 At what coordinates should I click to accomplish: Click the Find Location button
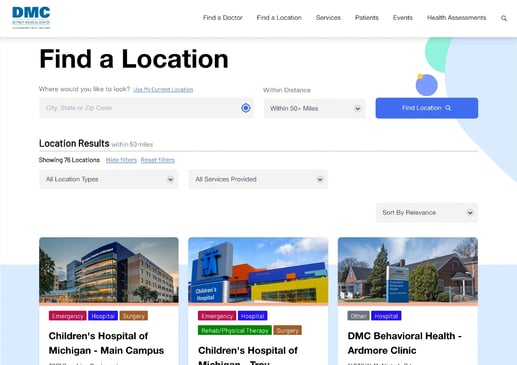(x=427, y=108)
